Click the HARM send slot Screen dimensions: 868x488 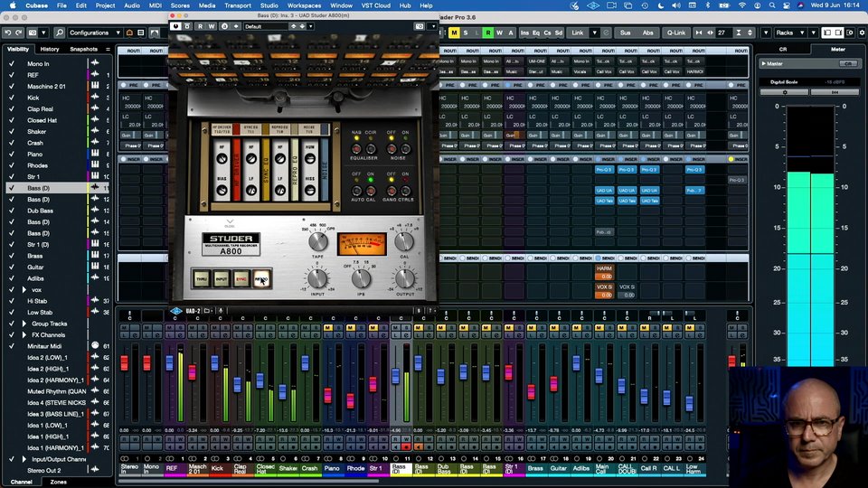pyautogui.click(x=604, y=268)
